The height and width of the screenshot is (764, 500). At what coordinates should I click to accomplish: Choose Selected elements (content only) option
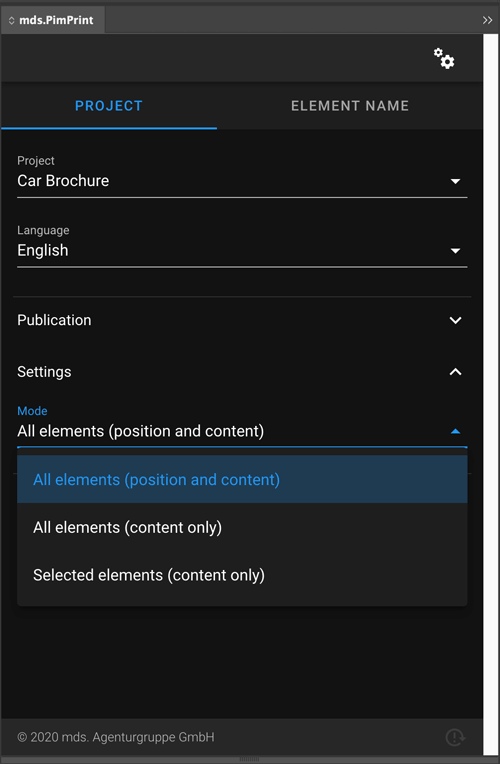tap(242, 575)
